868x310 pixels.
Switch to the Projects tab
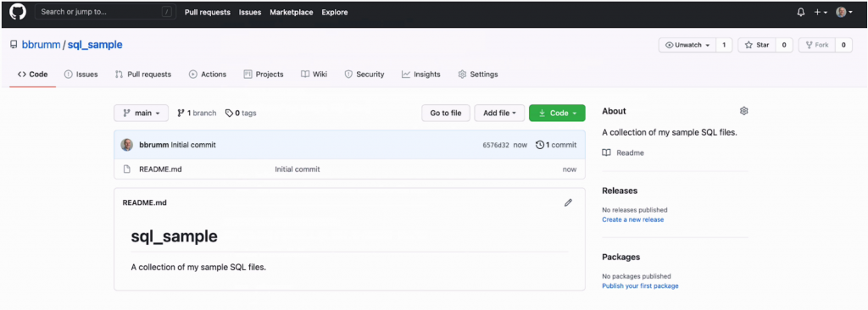click(264, 75)
